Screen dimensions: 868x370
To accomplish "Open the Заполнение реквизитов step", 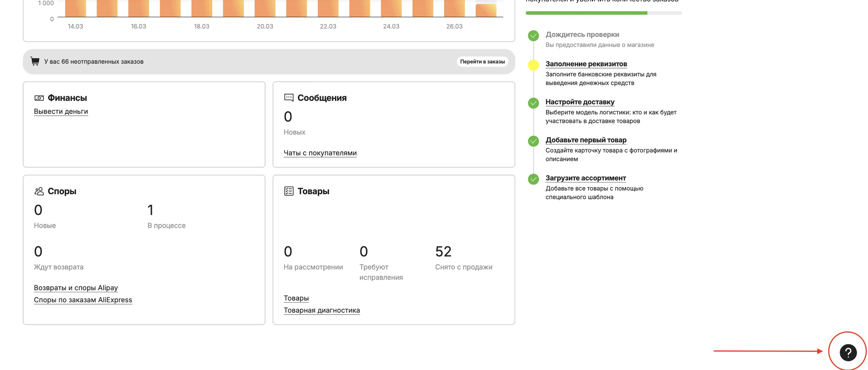I will pyautogui.click(x=586, y=64).
